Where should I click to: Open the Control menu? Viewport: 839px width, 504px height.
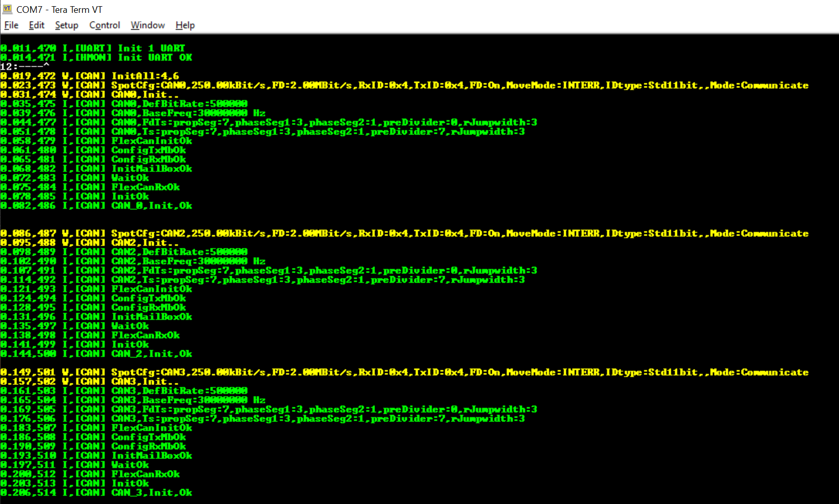[x=104, y=25]
